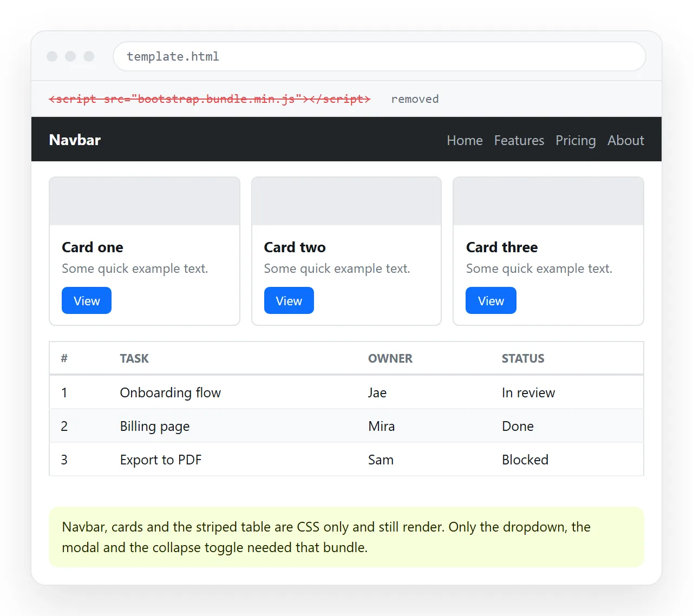Click View button on Card three

point(491,300)
